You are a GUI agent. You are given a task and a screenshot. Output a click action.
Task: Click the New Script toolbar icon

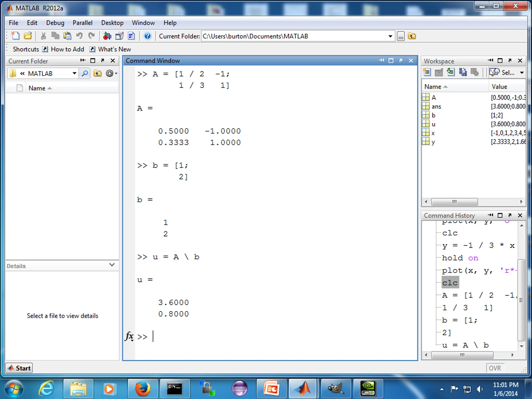click(16, 36)
